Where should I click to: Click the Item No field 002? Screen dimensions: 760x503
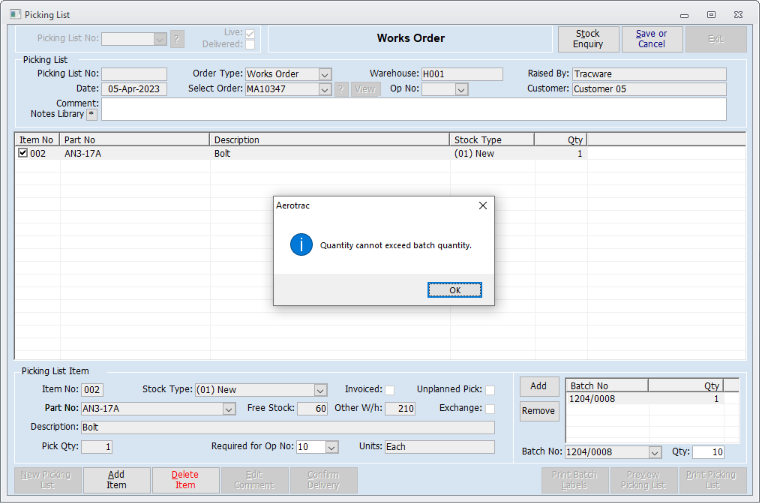click(x=92, y=390)
